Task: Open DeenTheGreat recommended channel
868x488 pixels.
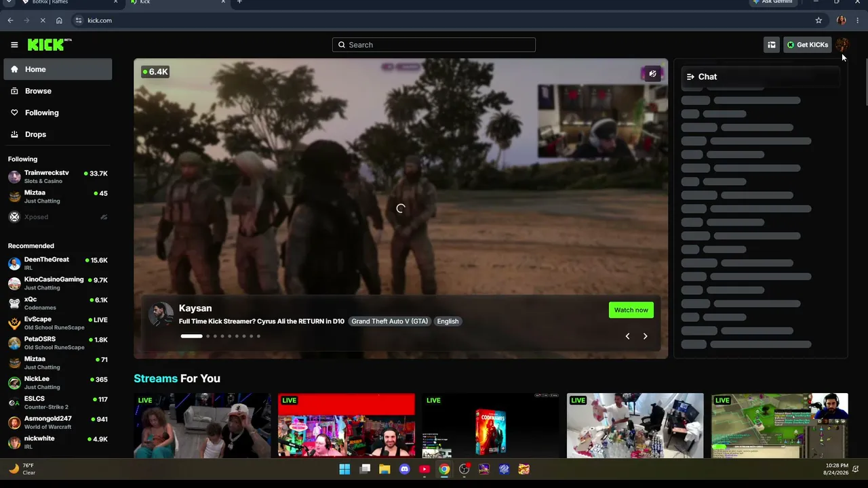Action: pyautogui.click(x=58, y=263)
